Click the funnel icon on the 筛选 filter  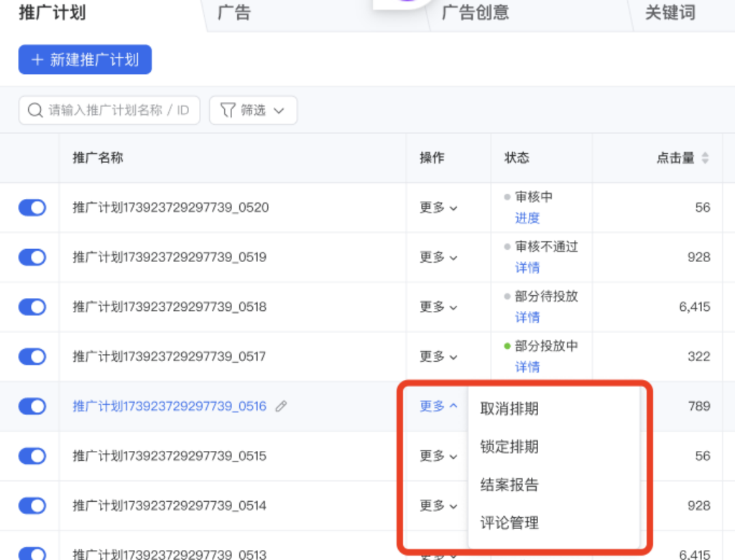(228, 110)
